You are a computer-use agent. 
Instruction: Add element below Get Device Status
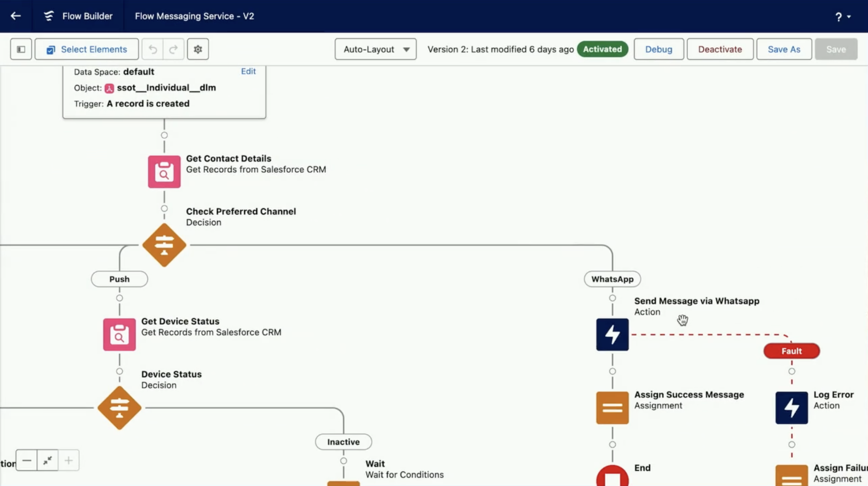pos(120,371)
